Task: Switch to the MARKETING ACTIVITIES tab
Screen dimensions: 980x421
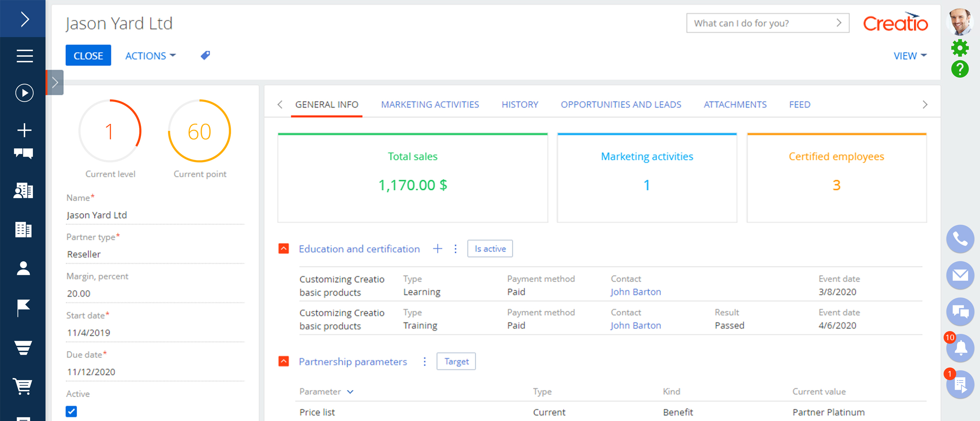Action: tap(430, 104)
